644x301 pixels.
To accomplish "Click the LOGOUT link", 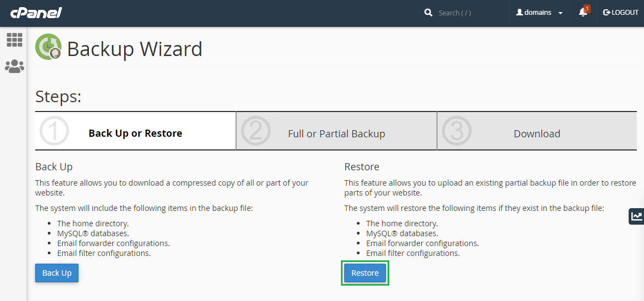I will click(x=621, y=13).
